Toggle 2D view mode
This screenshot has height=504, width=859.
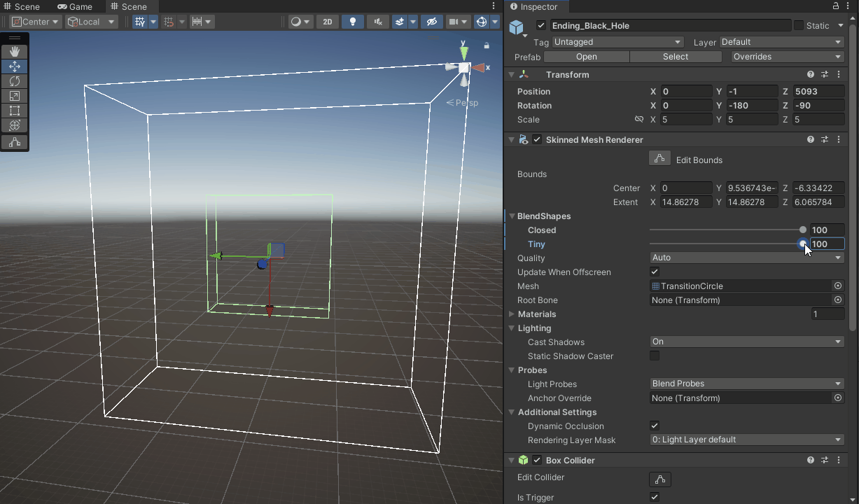coord(327,22)
